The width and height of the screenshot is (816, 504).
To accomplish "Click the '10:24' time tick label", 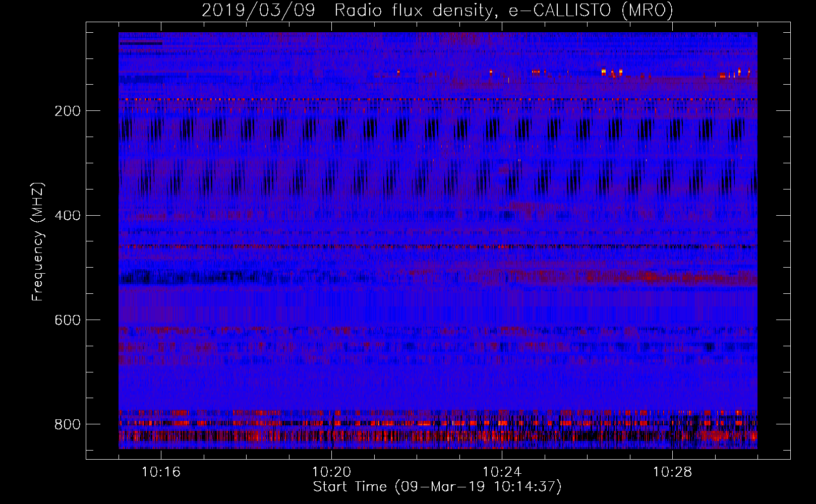I will 502,472.
